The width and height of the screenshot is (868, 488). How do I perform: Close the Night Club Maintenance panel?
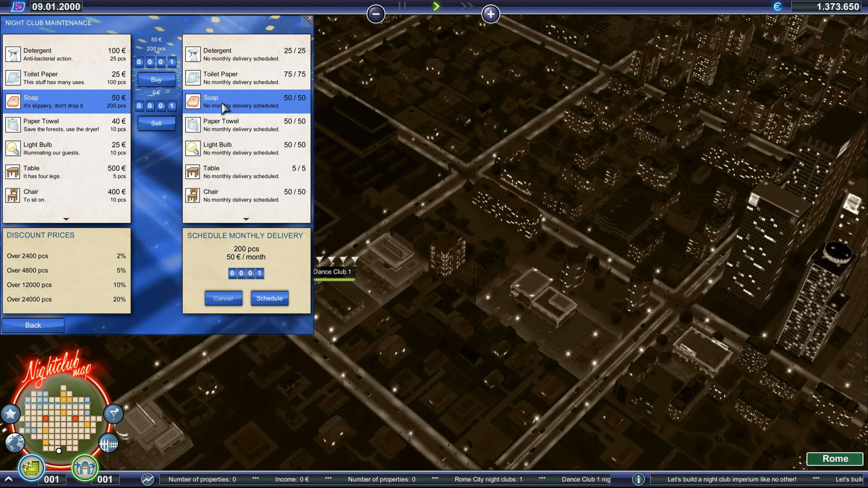pyautogui.click(x=310, y=18)
